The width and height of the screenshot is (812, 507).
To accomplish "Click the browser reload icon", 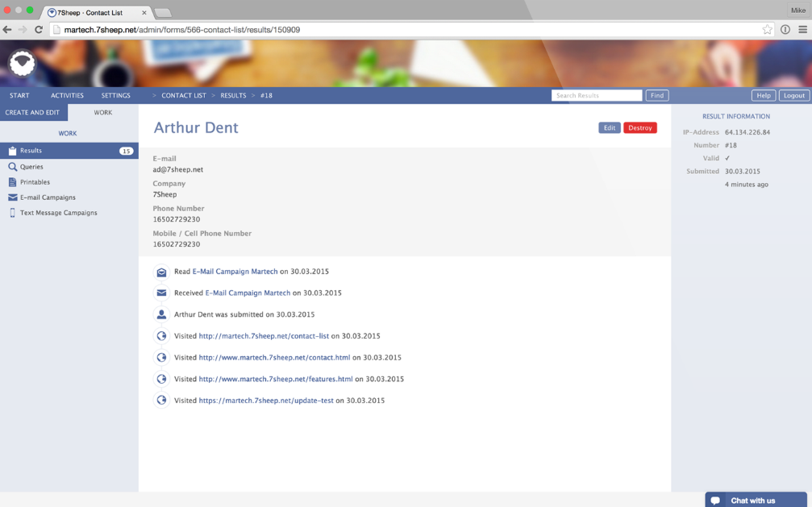I will [x=38, y=30].
